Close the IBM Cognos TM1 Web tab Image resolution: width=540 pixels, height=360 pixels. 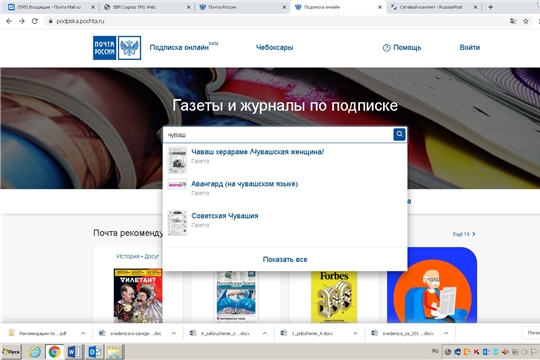pyautogui.click(x=188, y=7)
